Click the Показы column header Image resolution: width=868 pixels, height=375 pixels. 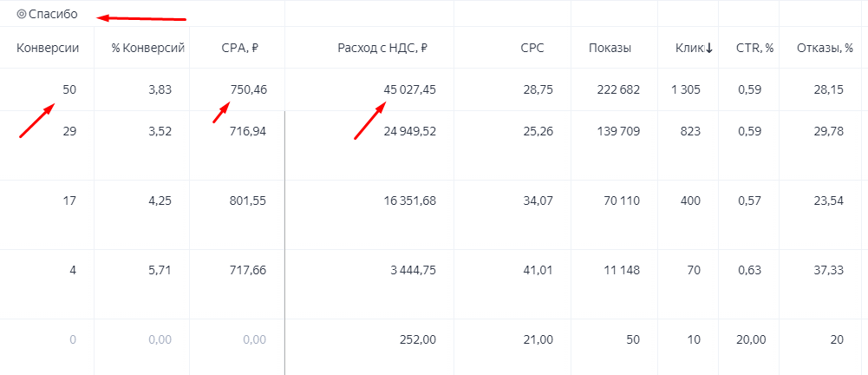pyautogui.click(x=610, y=49)
